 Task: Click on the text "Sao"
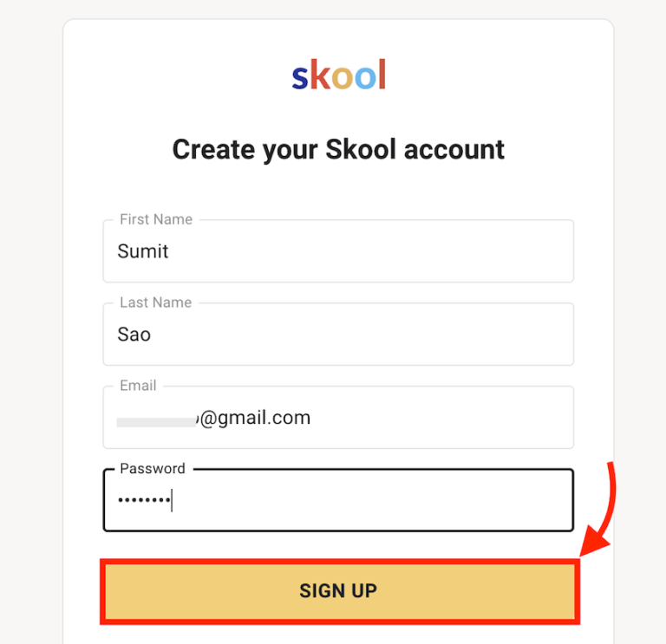[134, 335]
